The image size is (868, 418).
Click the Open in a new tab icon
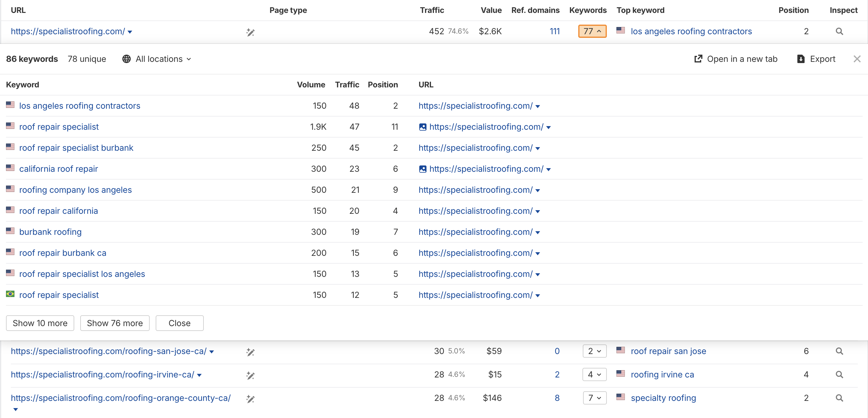[x=698, y=59]
